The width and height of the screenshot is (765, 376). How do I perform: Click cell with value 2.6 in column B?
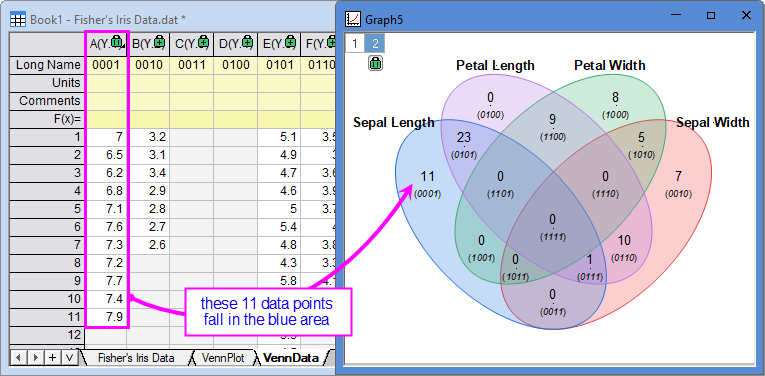point(148,245)
